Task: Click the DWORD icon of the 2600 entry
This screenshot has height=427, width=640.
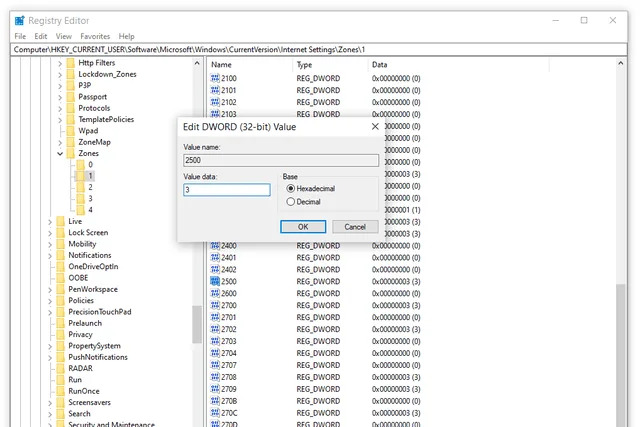Action: [x=215, y=294]
